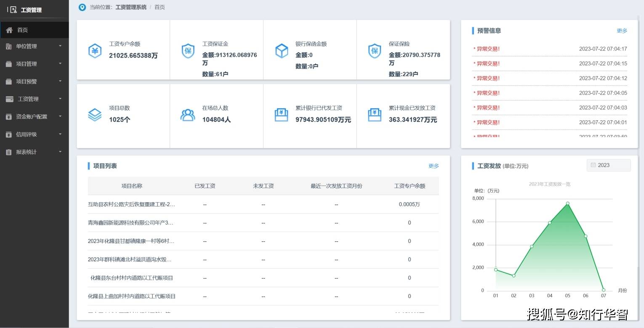The width and height of the screenshot is (644, 328).
Task: Open the 07:04:01 异常交易 alert
Action: click(550, 122)
